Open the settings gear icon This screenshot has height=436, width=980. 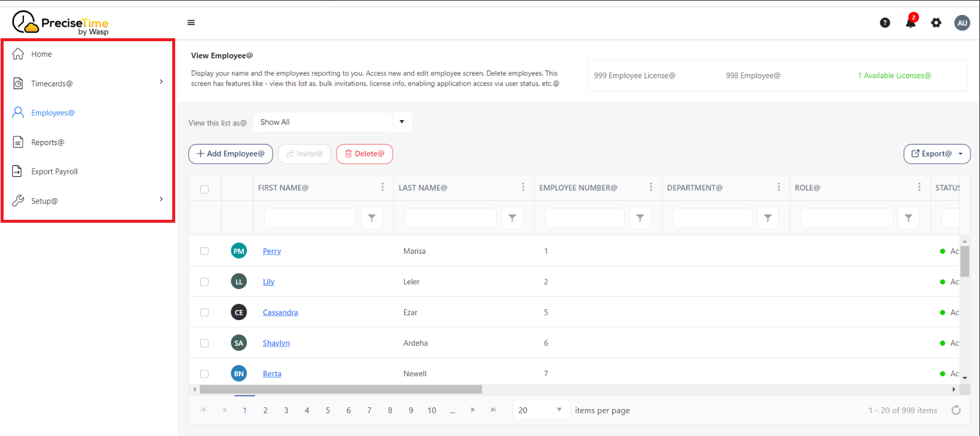click(936, 23)
